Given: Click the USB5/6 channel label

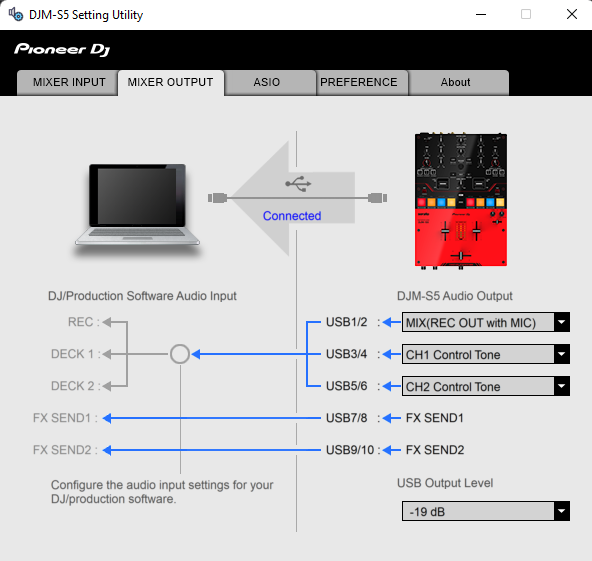Looking at the screenshot, I should (x=347, y=386).
